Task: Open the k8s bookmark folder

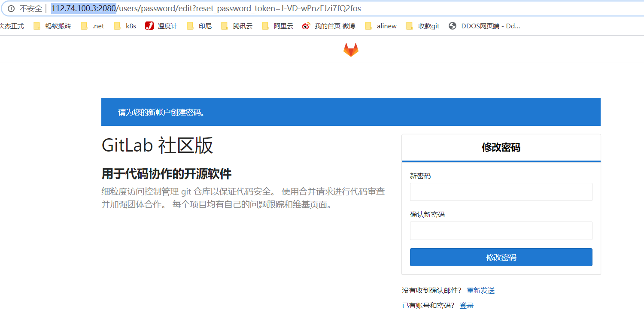Action: pyautogui.click(x=125, y=26)
